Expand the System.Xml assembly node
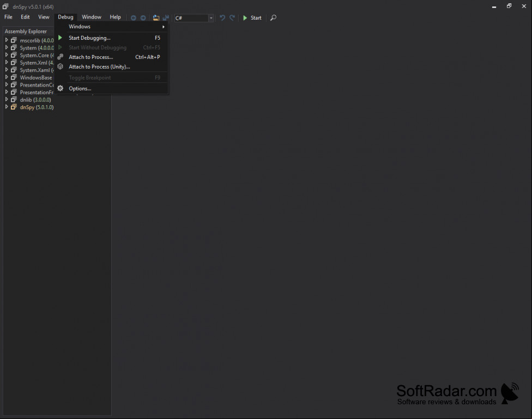 6,63
